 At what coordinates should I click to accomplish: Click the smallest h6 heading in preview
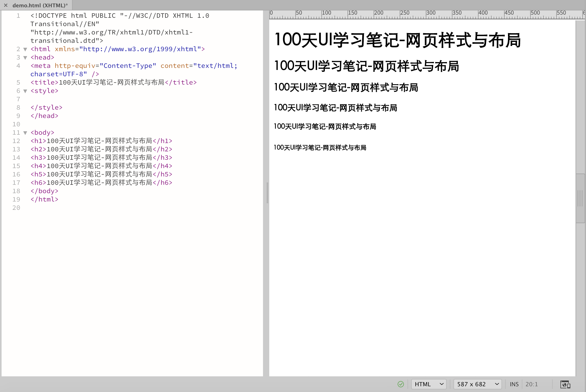coord(320,148)
